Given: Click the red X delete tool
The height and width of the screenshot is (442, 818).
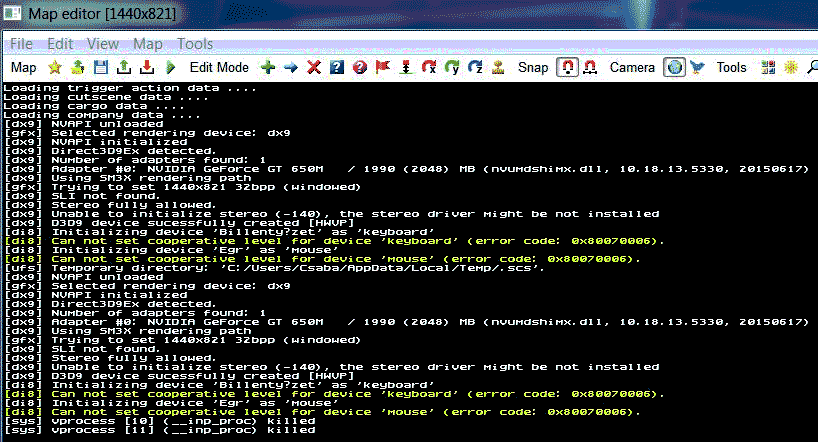Looking at the screenshot, I should 313,67.
